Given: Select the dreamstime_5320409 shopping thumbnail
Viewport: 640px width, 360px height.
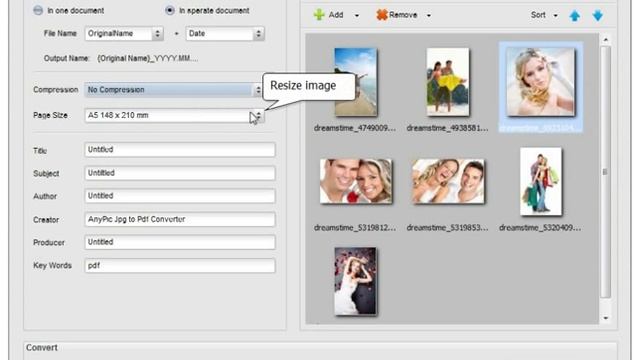Looking at the screenshot, I should [x=541, y=181].
